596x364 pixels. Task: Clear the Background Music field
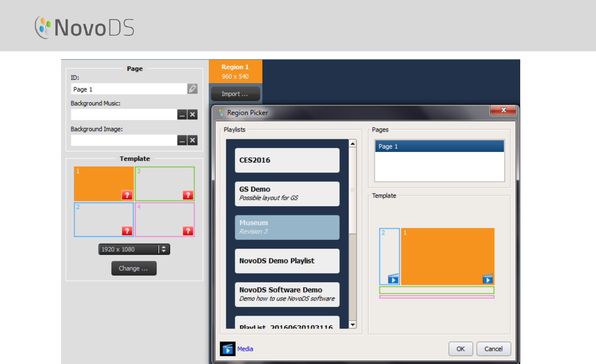point(193,115)
